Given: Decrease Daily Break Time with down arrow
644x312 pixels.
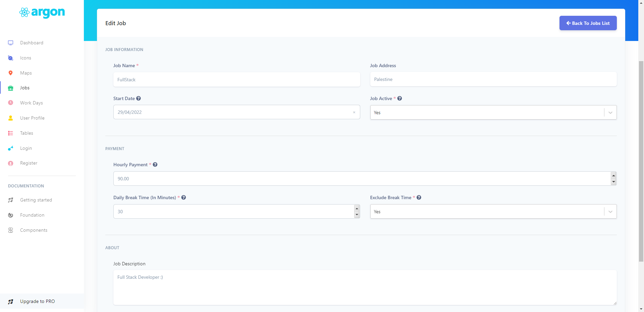Looking at the screenshot, I should point(357,215).
